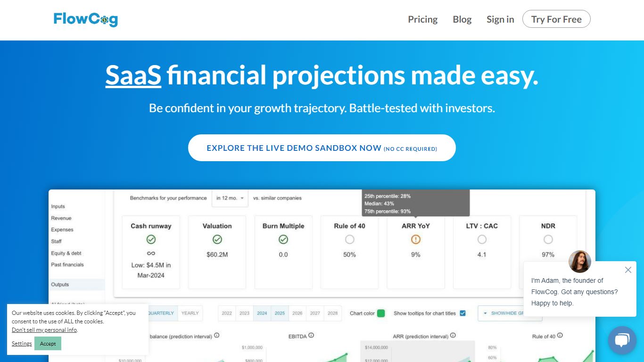Click the Try For Free button

click(x=556, y=19)
